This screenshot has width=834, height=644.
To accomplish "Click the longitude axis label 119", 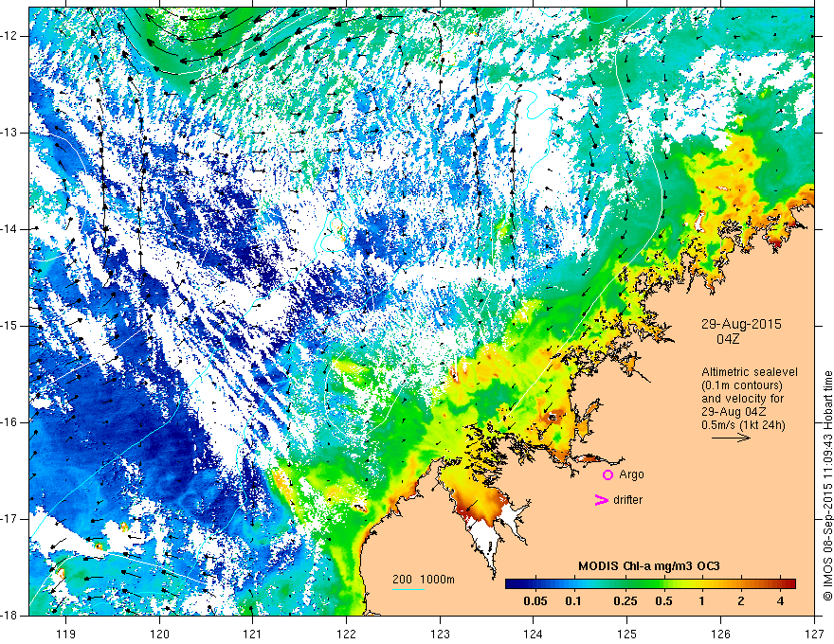I will [66, 634].
